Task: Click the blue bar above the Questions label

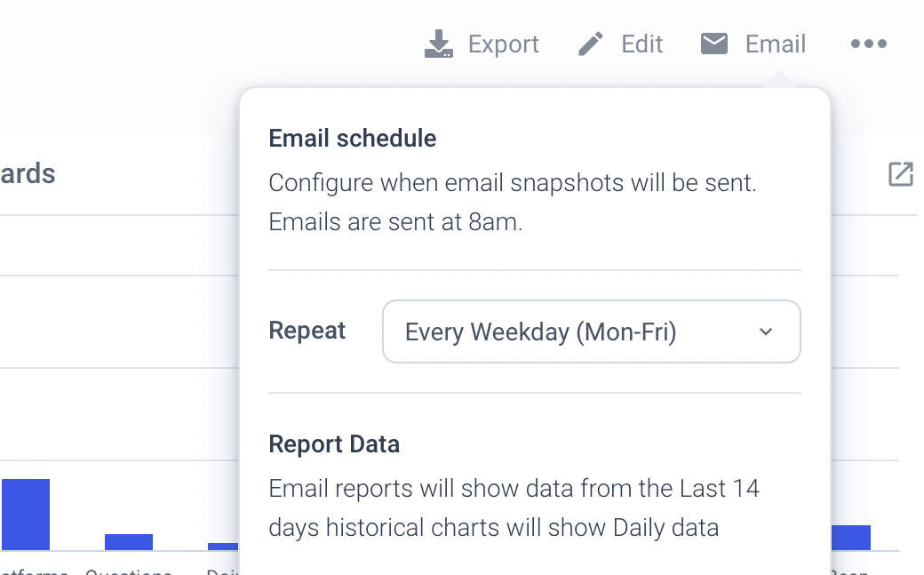Action: tap(129, 542)
